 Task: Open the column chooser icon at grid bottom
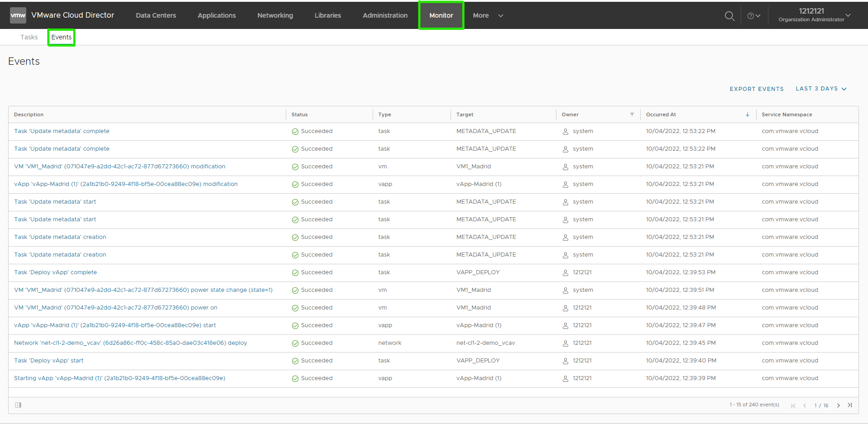click(18, 405)
